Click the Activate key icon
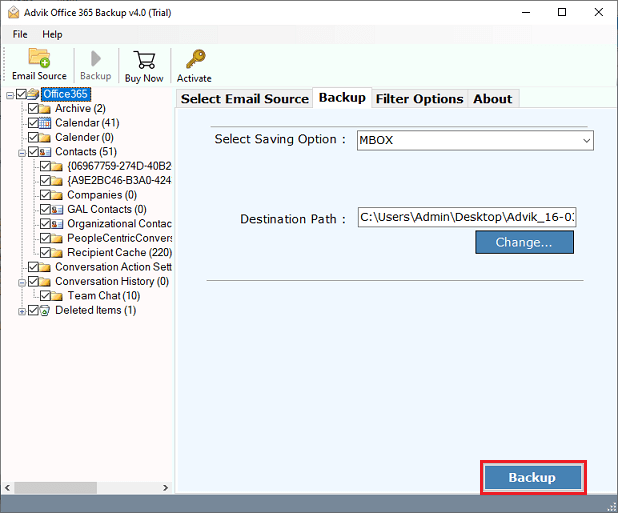 click(x=196, y=59)
